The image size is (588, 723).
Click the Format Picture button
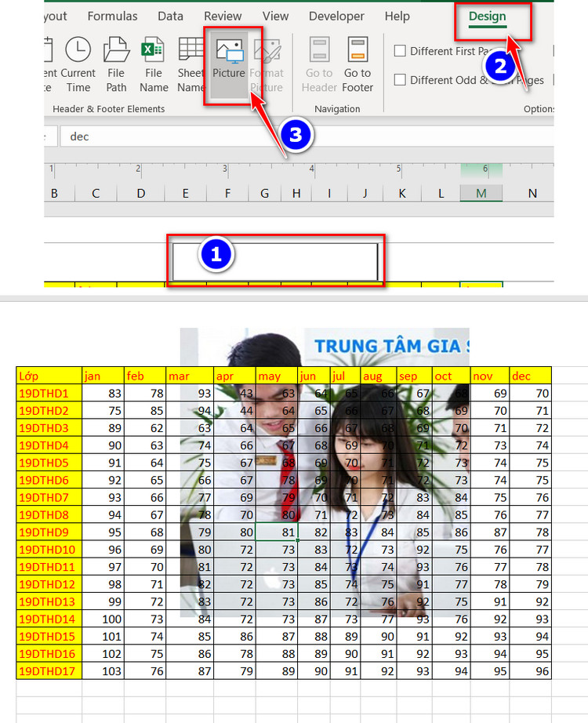(267, 64)
